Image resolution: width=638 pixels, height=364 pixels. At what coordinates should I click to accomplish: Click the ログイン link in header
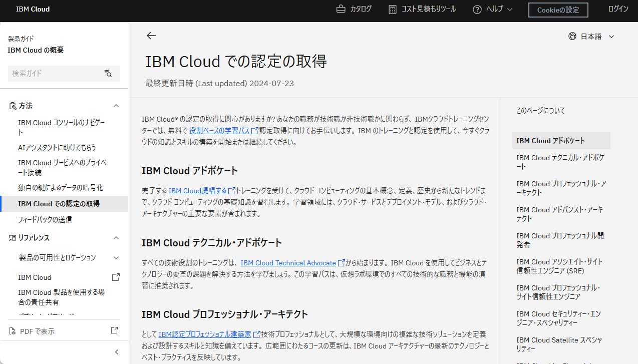coord(618,9)
